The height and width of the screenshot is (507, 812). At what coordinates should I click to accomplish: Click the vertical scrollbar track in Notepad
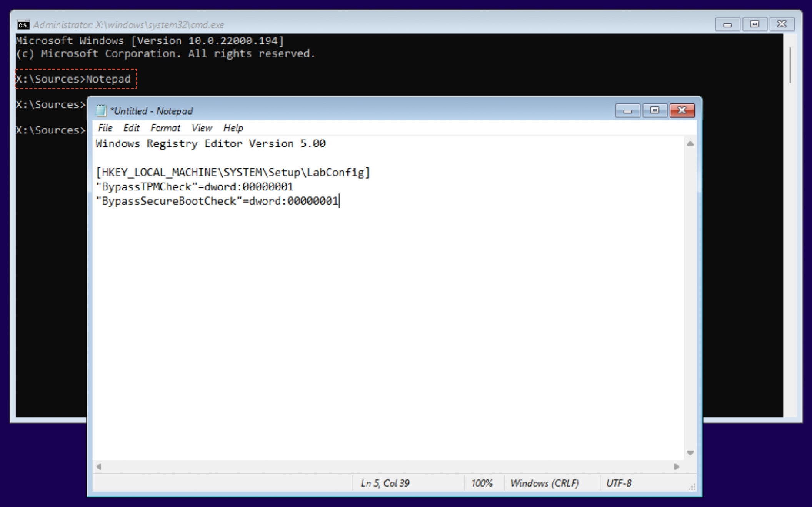[x=690, y=288]
